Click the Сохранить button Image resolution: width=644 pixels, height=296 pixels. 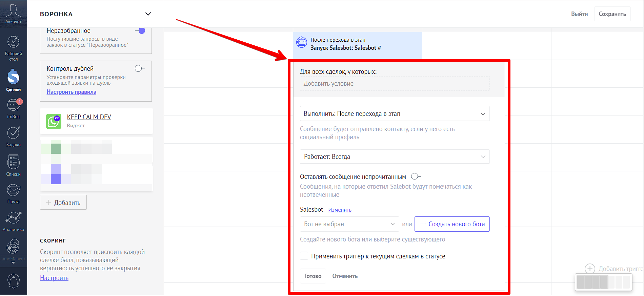click(x=612, y=14)
